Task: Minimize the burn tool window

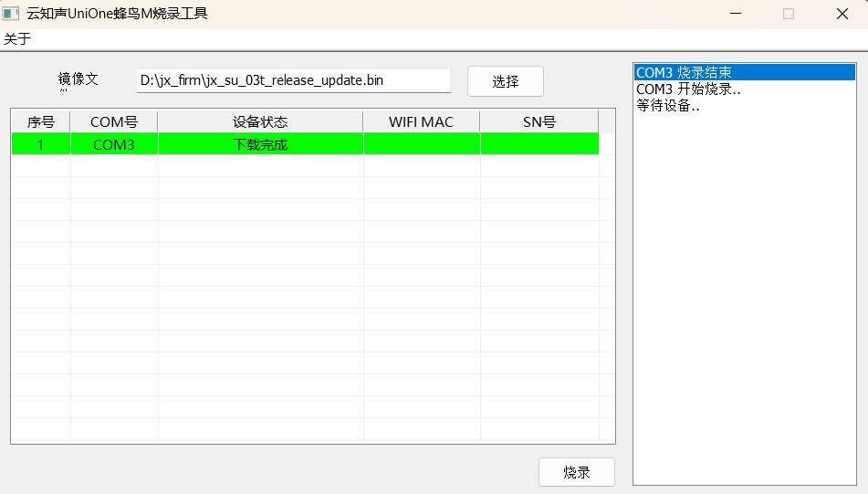Action: [x=735, y=14]
